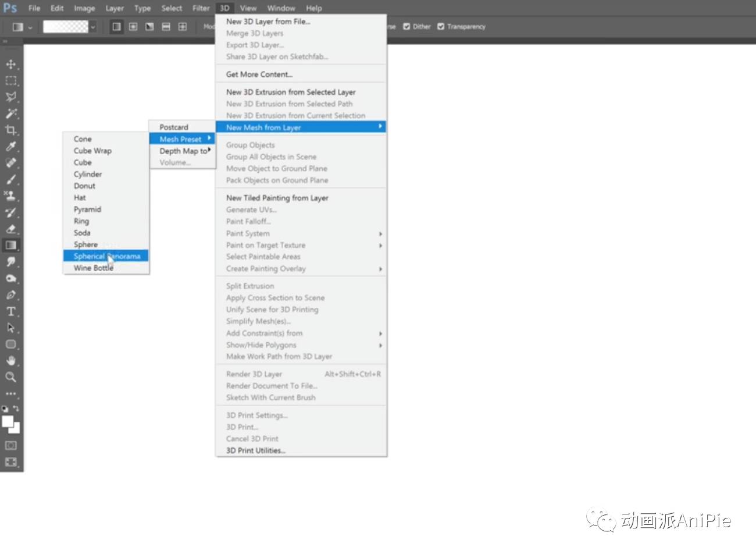
Task: Select the Rectangular Marquee tool
Action: (x=11, y=80)
